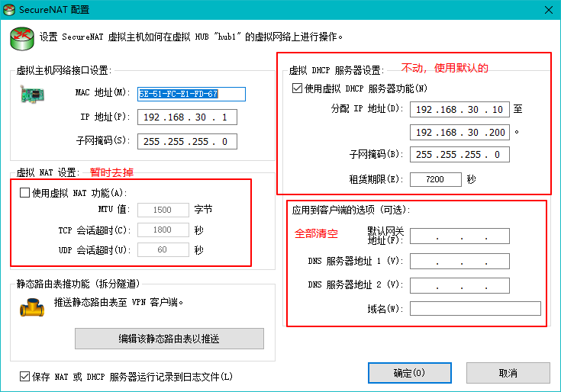Click the "应用到客户端的选项 (可选)" label

coord(351,210)
